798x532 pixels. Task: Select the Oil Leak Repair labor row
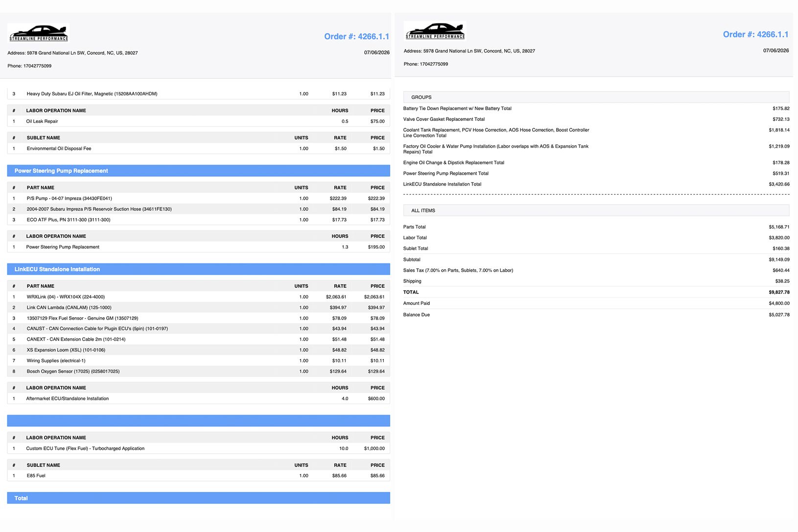[x=199, y=121]
